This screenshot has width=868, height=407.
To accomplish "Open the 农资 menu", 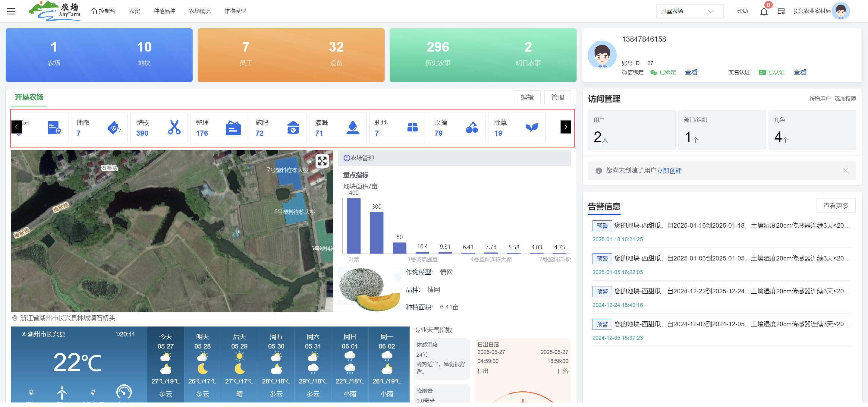I will pyautogui.click(x=134, y=11).
